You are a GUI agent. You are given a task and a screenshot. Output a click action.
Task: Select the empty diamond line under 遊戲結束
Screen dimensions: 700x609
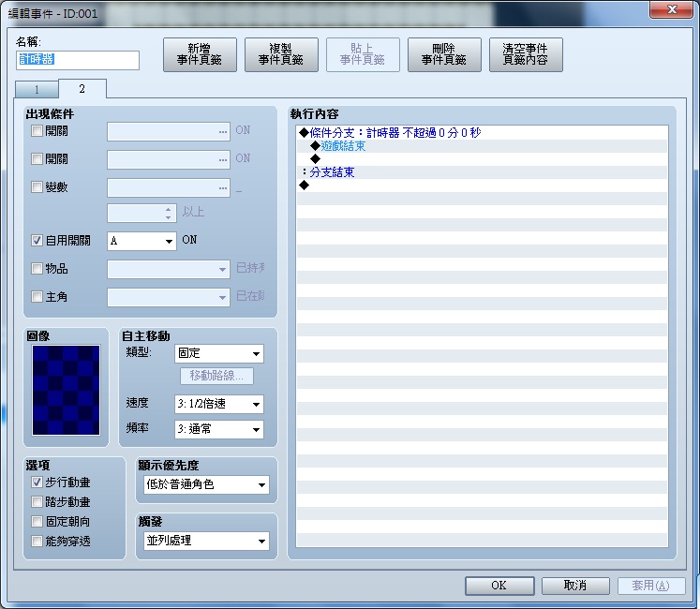483,159
